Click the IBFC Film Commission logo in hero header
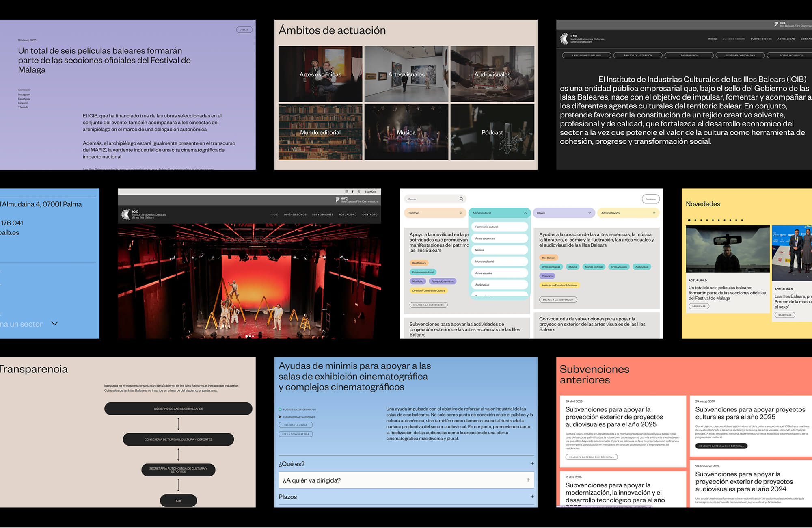The height and width of the screenshot is (528, 812). (x=356, y=200)
